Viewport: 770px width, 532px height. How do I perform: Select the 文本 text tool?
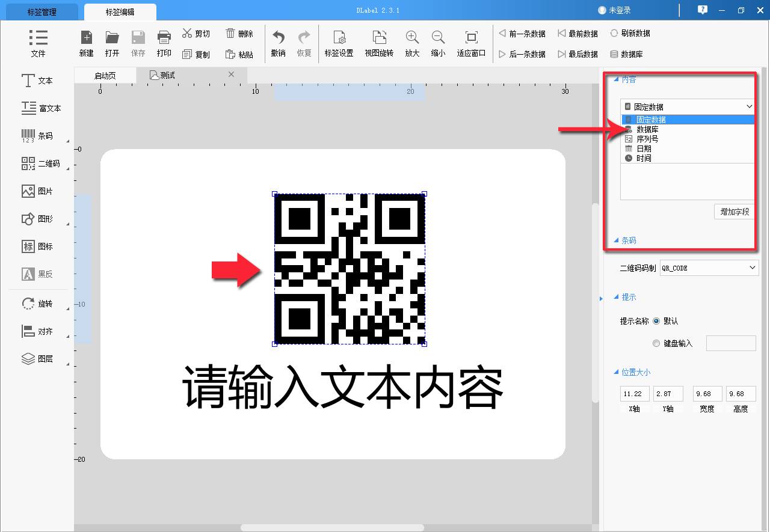click(x=37, y=81)
